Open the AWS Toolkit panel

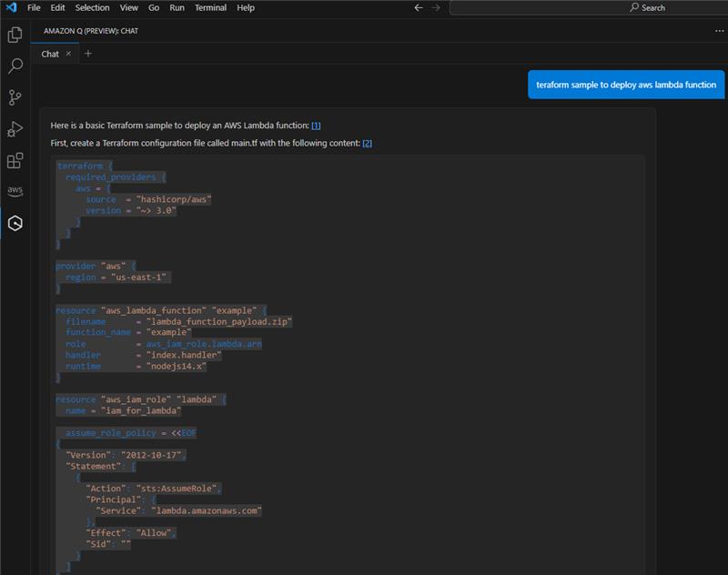click(15, 191)
